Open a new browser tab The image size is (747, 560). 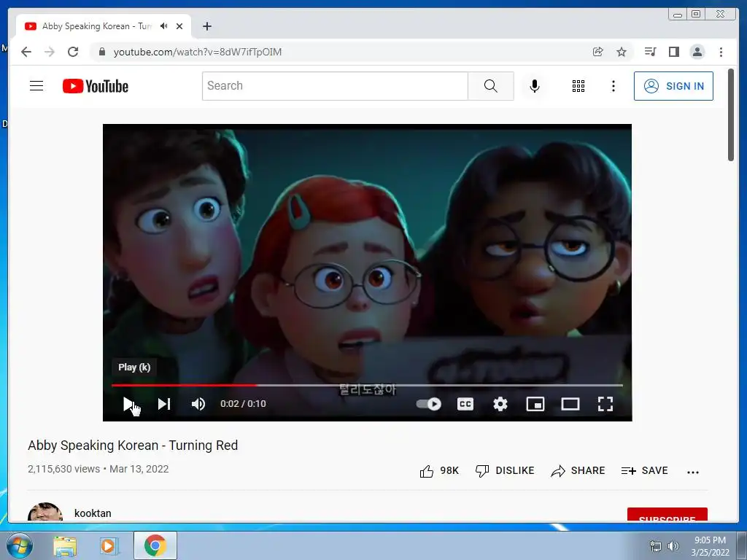(x=206, y=26)
